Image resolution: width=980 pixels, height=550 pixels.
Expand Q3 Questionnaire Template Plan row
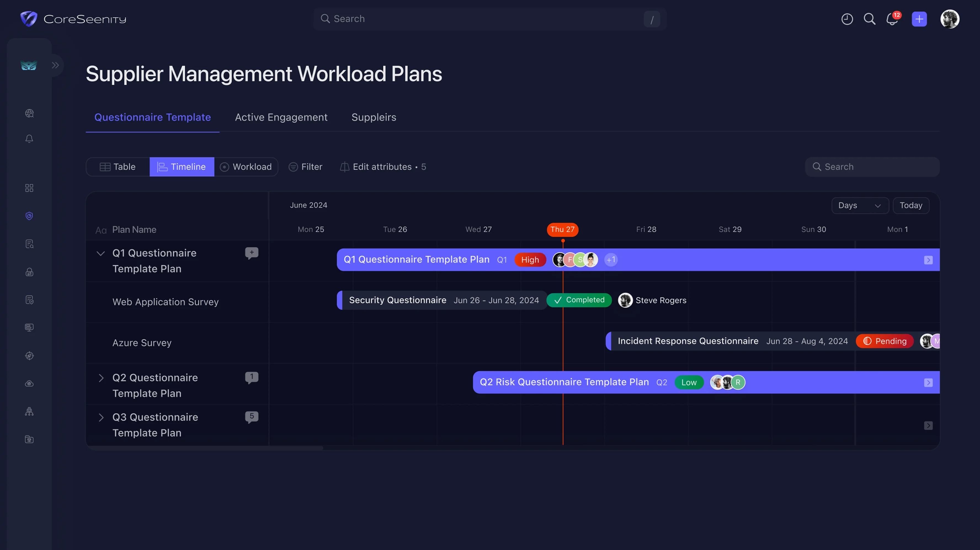[101, 417]
